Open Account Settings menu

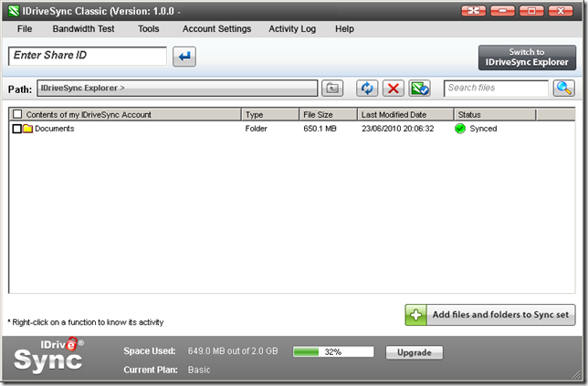point(216,29)
